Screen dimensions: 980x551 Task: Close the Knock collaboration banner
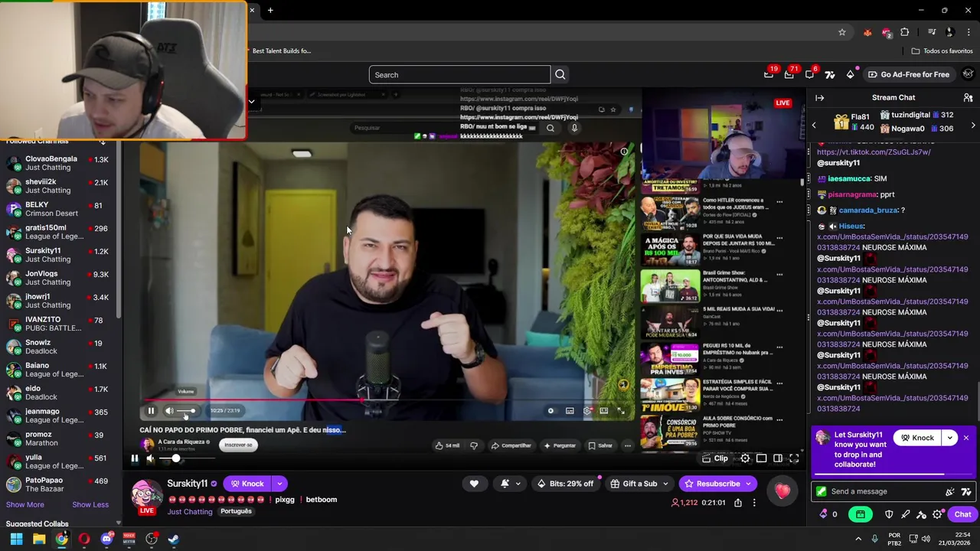point(966,438)
